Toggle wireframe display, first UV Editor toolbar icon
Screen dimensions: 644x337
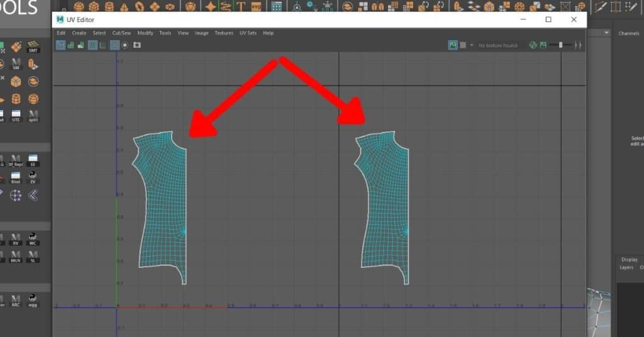(60, 45)
